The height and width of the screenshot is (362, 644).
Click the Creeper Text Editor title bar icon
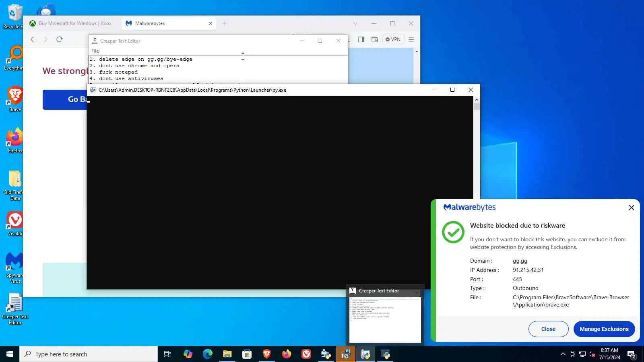click(95, 41)
